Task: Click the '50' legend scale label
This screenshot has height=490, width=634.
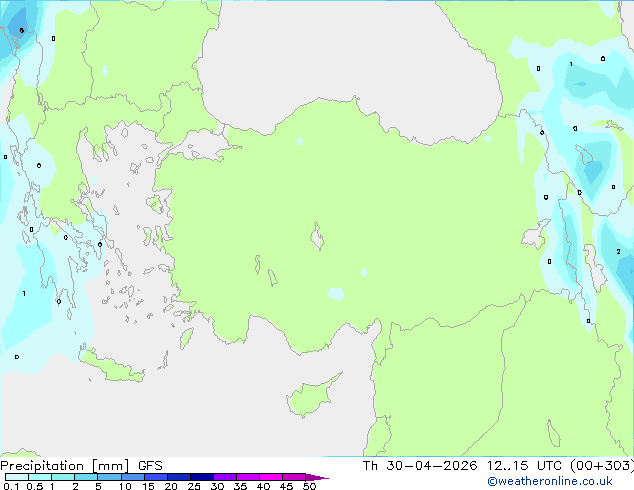Action: click(309, 486)
